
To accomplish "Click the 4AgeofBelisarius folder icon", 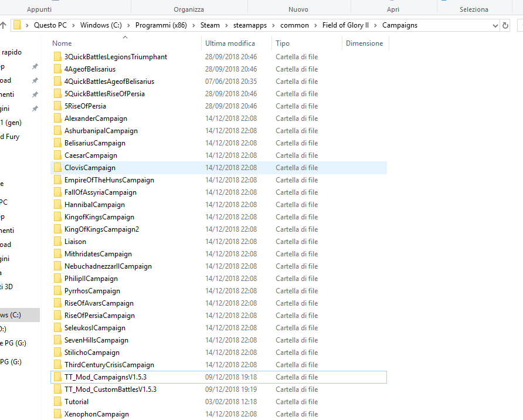I will (57, 69).
